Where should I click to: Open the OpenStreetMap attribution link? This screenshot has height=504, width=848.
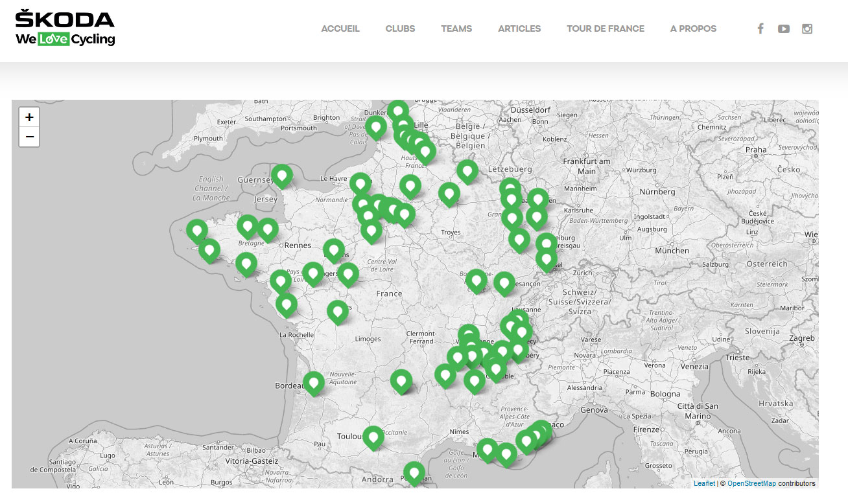pos(751,483)
